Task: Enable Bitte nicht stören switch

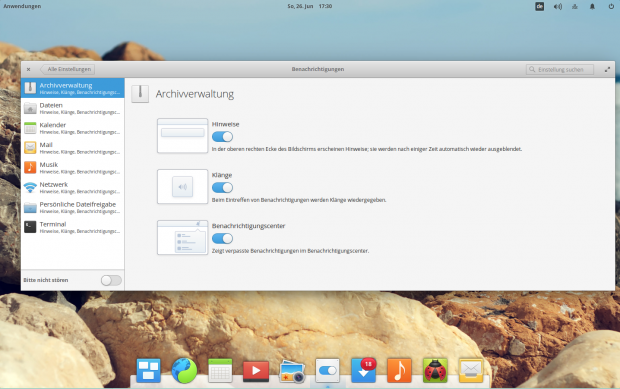Action: pyautogui.click(x=111, y=280)
